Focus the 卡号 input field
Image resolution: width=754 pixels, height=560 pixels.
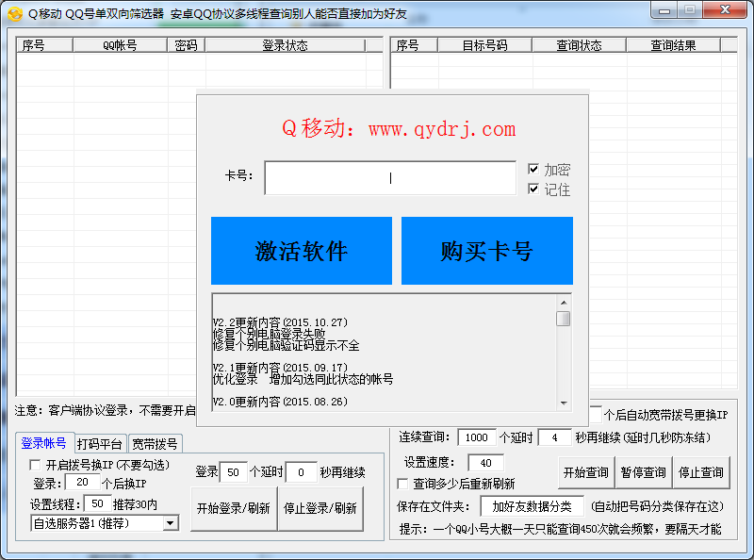[390, 178]
